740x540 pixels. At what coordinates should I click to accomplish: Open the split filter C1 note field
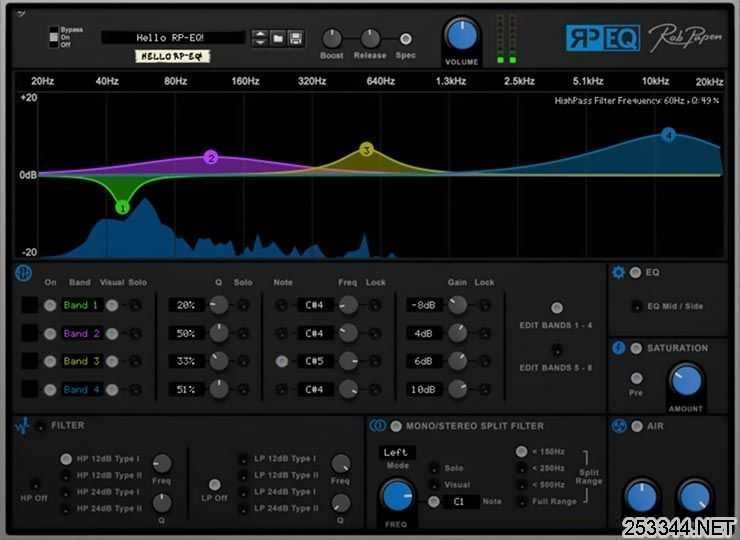460,501
